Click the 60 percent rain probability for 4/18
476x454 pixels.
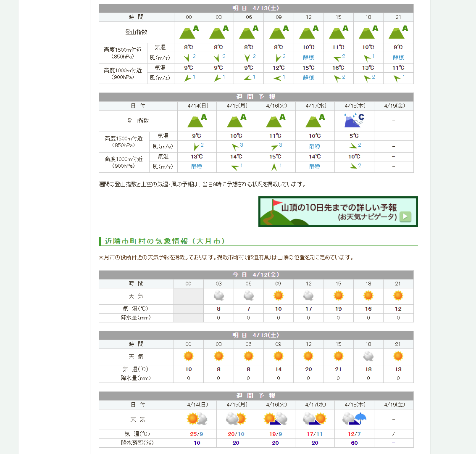[x=354, y=443]
